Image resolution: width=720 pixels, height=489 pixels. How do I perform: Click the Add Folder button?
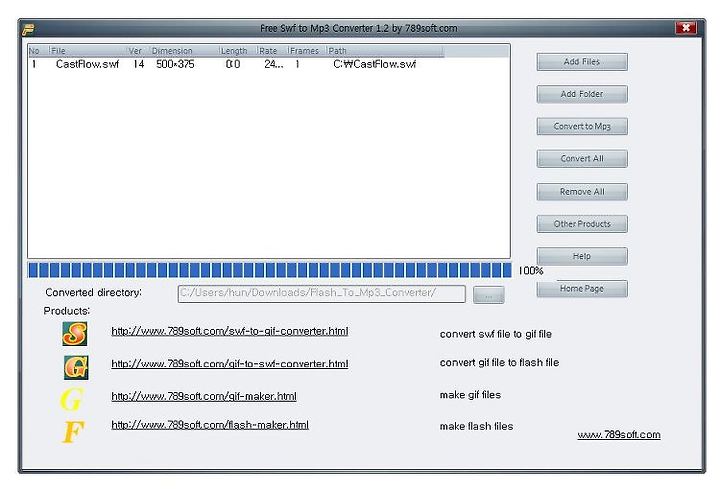582,94
